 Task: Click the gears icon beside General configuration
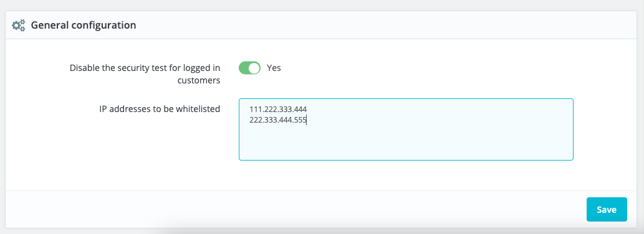(x=19, y=25)
